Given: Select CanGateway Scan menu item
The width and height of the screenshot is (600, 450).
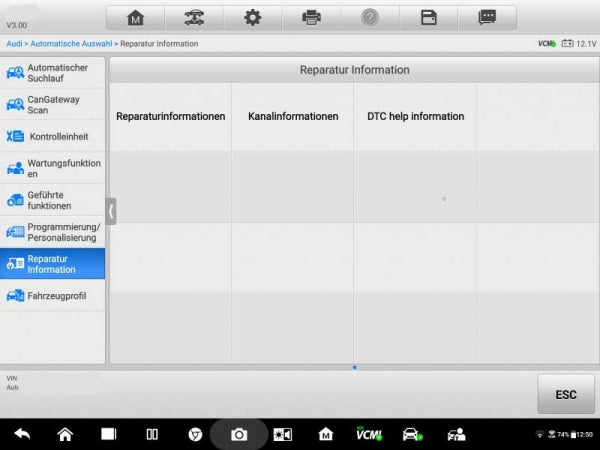Looking at the screenshot, I should point(52,104).
